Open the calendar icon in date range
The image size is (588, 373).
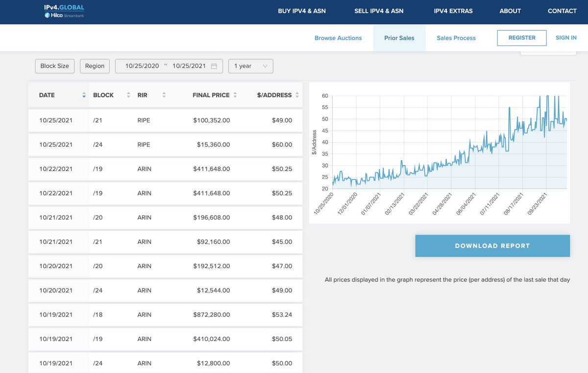214,66
